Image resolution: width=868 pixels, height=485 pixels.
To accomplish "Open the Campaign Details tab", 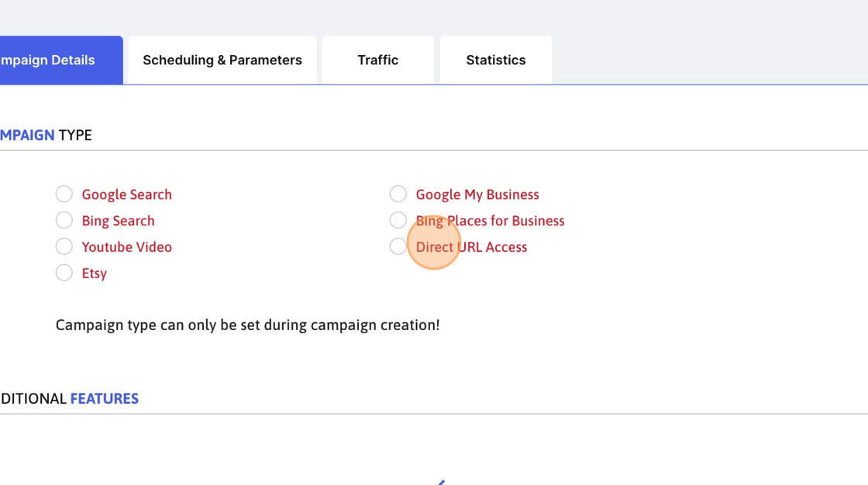I will click(x=61, y=60).
